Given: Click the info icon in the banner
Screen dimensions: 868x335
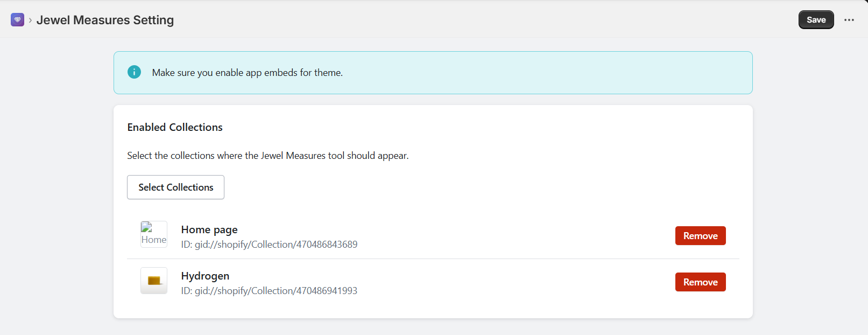Looking at the screenshot, I should (134, 72).
